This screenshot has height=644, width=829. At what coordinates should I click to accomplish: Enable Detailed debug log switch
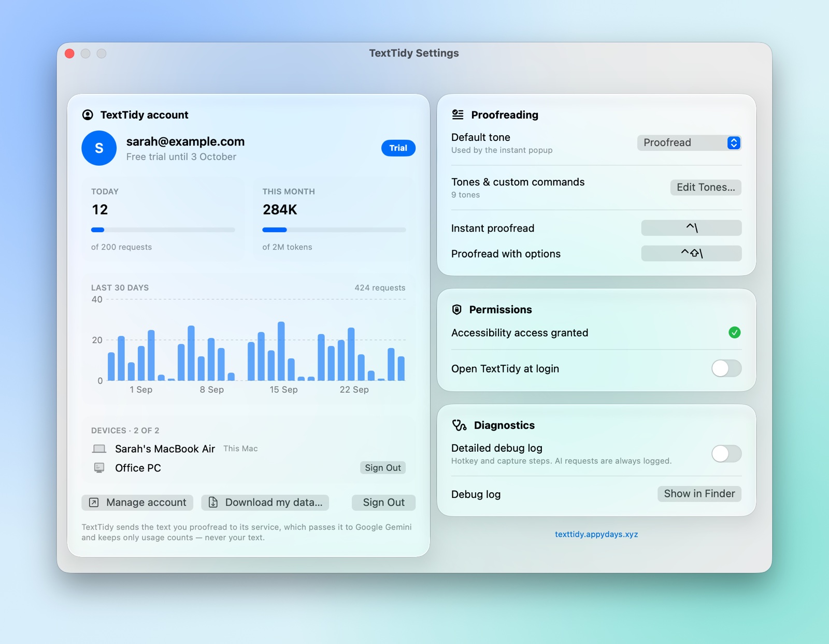click(726, 454)
